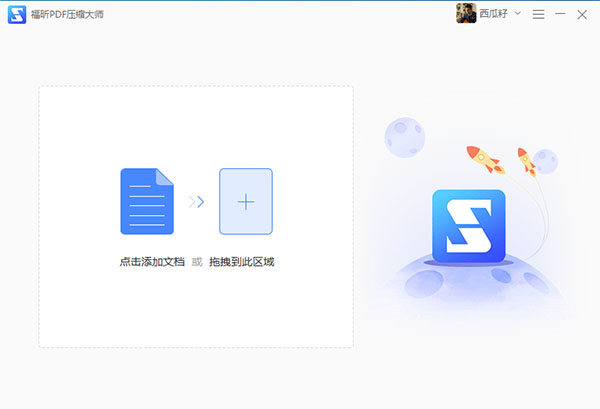This screenshot has width=600, height=409.
Task: Click the username 西瓜籽
Action: 494,15
